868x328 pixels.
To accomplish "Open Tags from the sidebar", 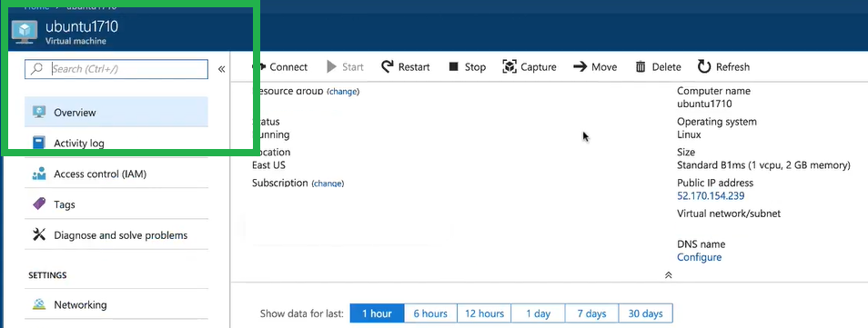I will 116,204.
